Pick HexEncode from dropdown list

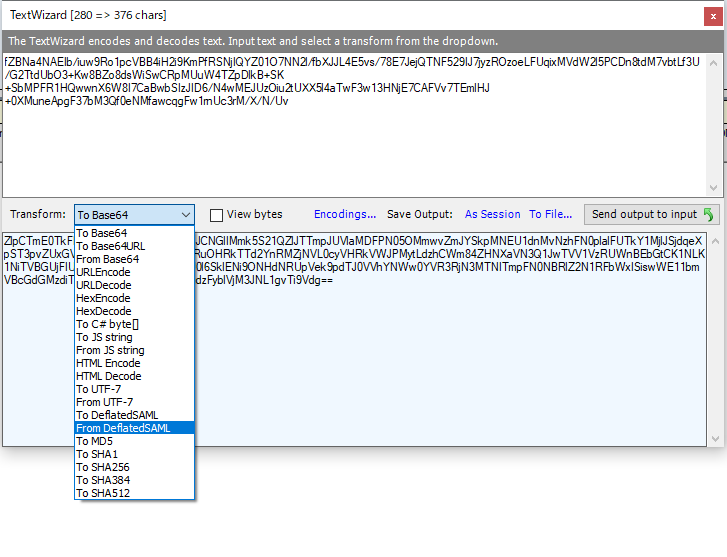(134, 298)
